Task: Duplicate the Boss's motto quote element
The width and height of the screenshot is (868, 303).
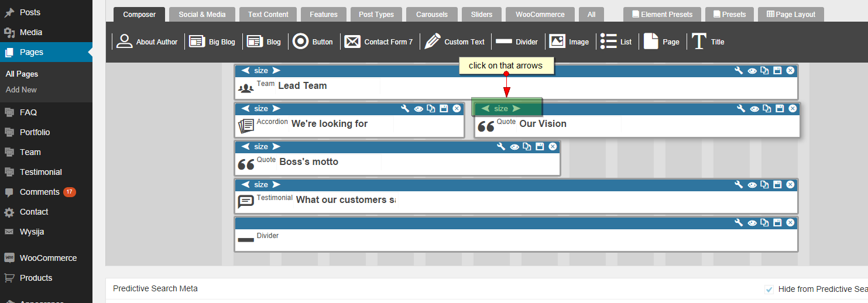Action: click(x=527, y=147)
